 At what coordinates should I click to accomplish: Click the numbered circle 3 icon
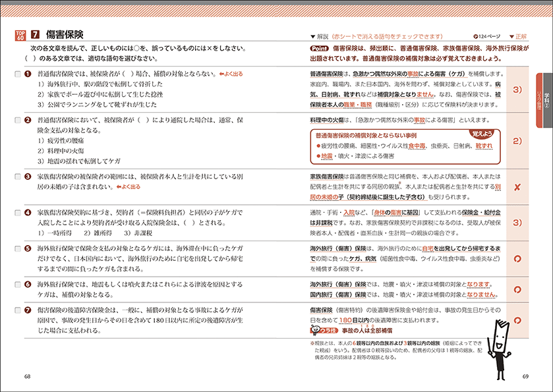pyautogui.click(x=28, y=177)
